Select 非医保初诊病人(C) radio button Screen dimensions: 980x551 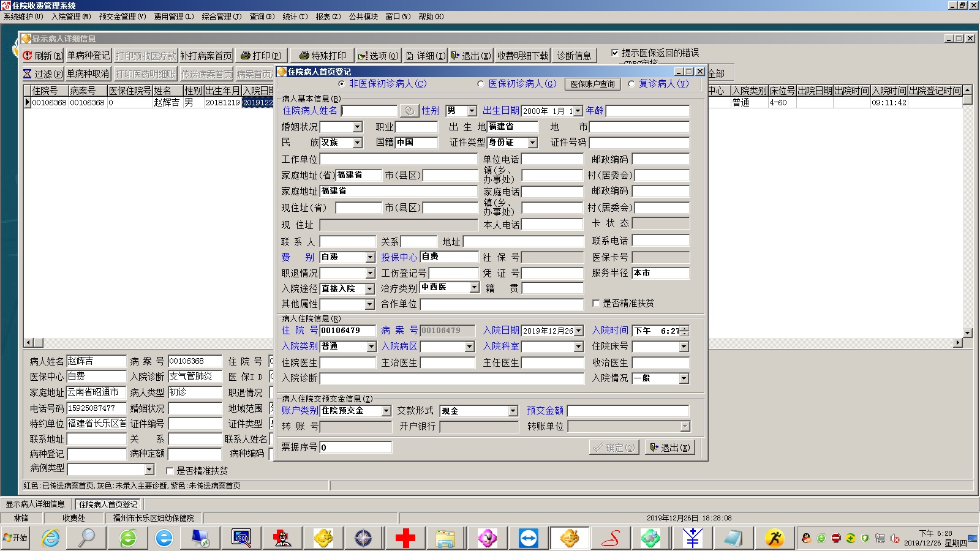(341, 84)
